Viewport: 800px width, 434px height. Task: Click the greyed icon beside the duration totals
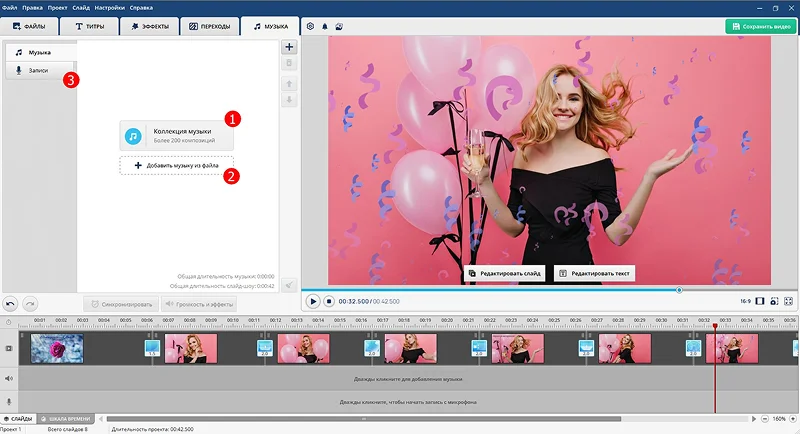pyautogui.click(x=289, y=285)
